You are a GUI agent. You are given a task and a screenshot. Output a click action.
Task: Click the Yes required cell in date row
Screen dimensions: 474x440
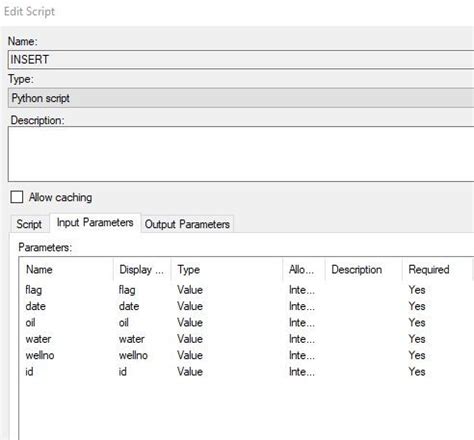point(417,306)
